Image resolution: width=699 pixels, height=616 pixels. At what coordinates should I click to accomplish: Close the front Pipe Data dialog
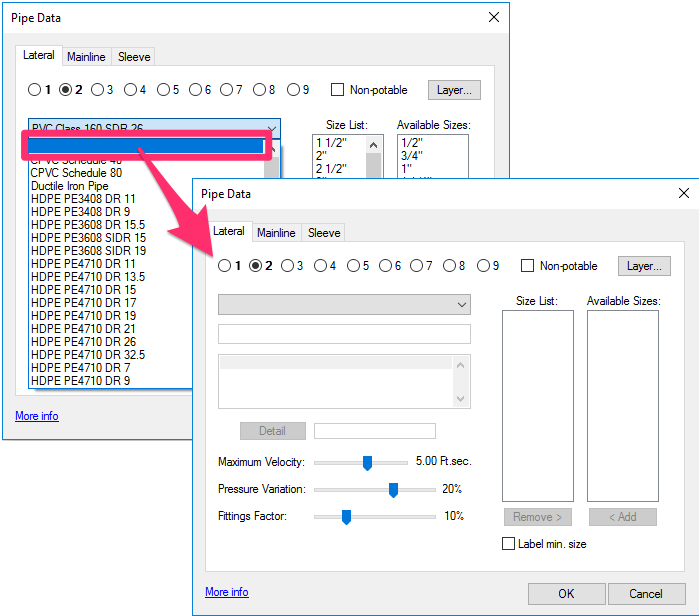(684, 193)
